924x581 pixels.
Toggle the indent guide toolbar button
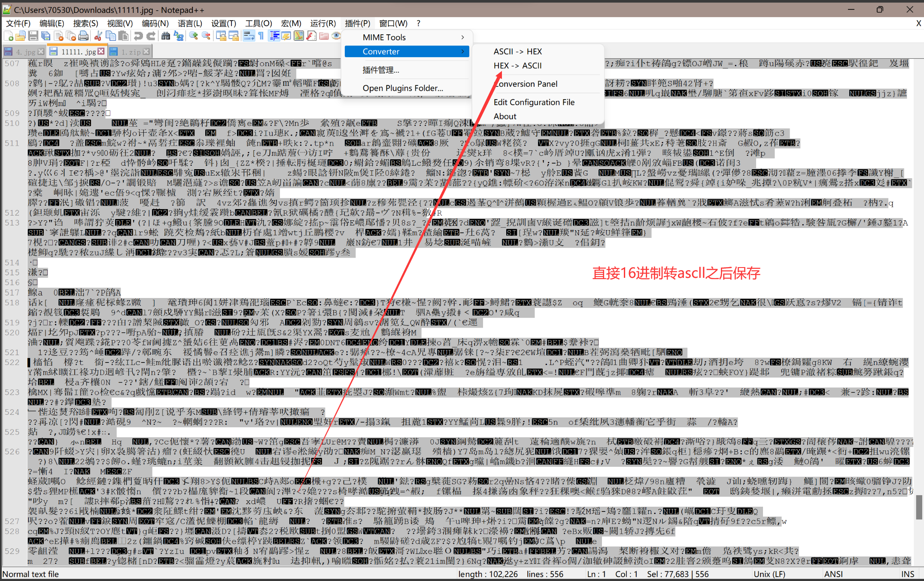coord(274,36)
